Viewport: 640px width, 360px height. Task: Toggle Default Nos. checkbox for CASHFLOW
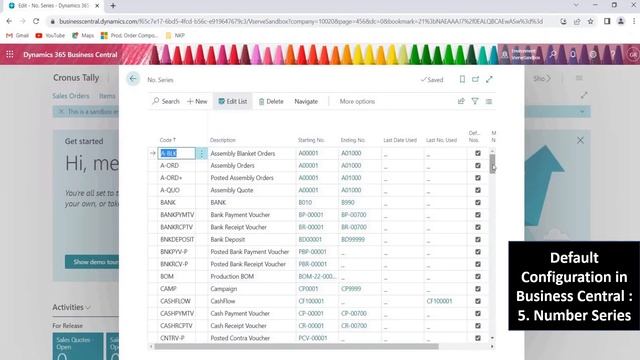point(478,301)
